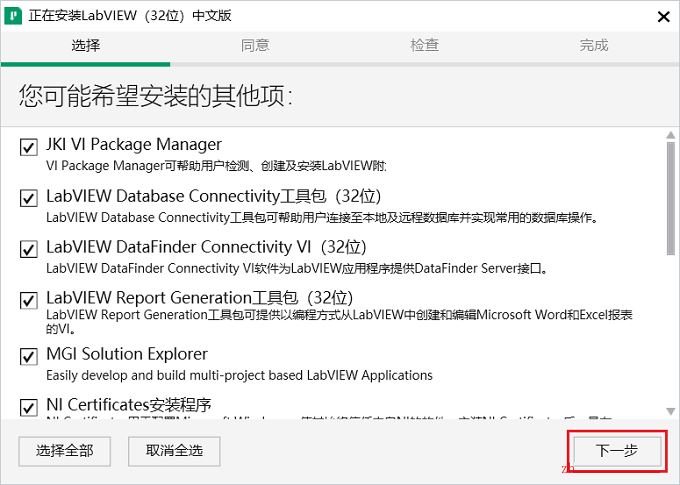Close the LabVIEW installer window
Image resolution: width=680 pixels, height=485 pixels.
pos(661,17)
